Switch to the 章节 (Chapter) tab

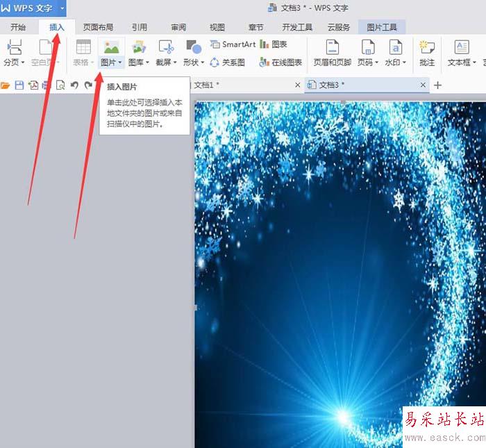pos(256,27)
